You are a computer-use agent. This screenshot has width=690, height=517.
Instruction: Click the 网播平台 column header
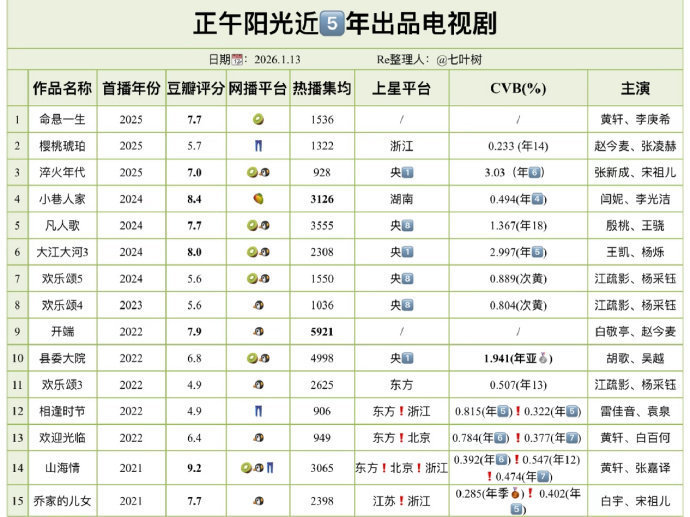point(257,88)
